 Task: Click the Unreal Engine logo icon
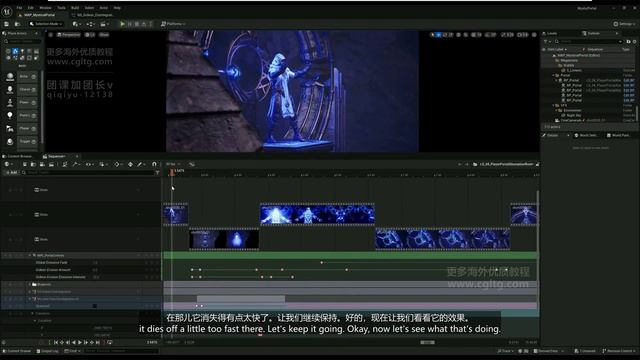pyautogui.click(x=7, y=12)
